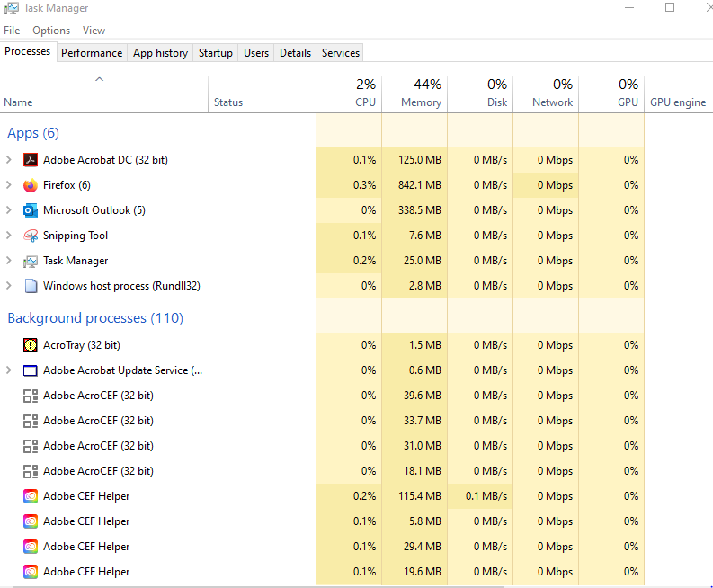
Task: Click the Adobe CEF Helper 29.4 MB icon
Action: coord(31,547)
